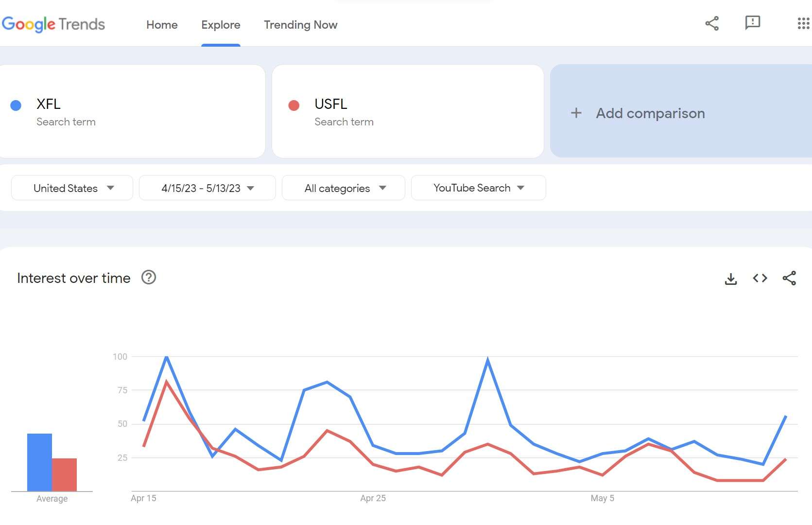Image resolution: width=812 pixels, height=525 pixels.
Task: Click the red USFL color dot
Action: click(x=294, y=105)
